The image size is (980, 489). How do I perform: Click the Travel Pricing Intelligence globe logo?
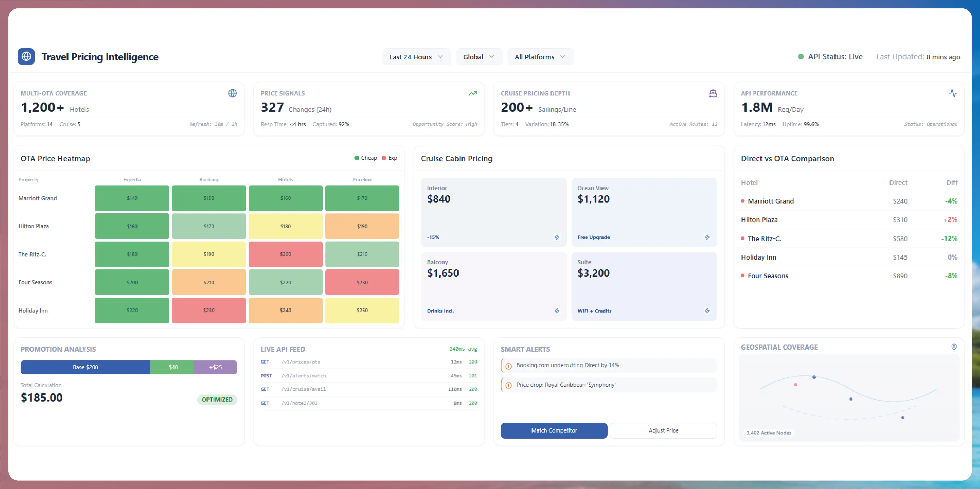pos(26,57)
